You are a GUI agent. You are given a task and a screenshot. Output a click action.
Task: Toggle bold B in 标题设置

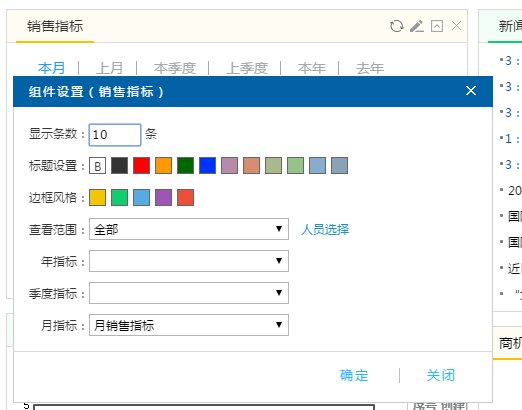pos(97,166)
